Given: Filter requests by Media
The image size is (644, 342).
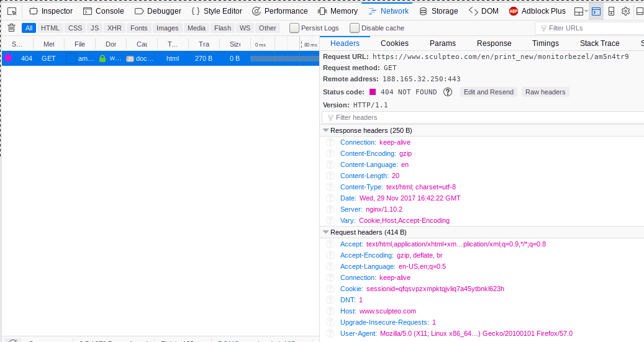Looking at the screenshot, I should [196, 28].
